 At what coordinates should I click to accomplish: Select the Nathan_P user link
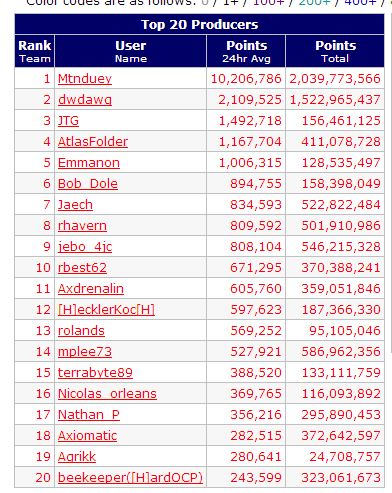coord(89,415)
